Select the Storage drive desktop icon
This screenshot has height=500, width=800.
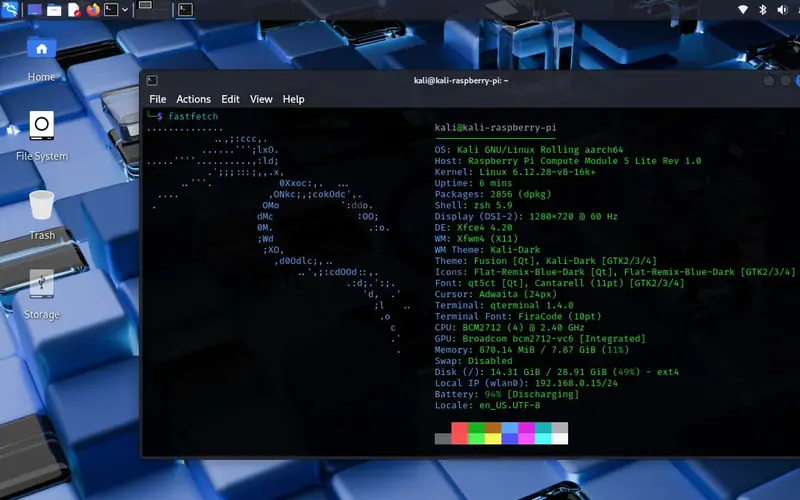[x=41, y=295]
